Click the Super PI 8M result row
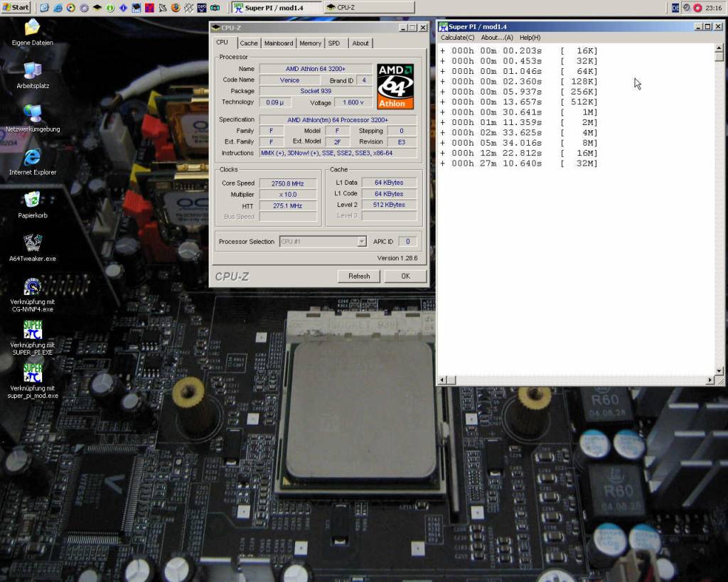The height and width of the screenshot is (582, 728). (x=518, y=143)
